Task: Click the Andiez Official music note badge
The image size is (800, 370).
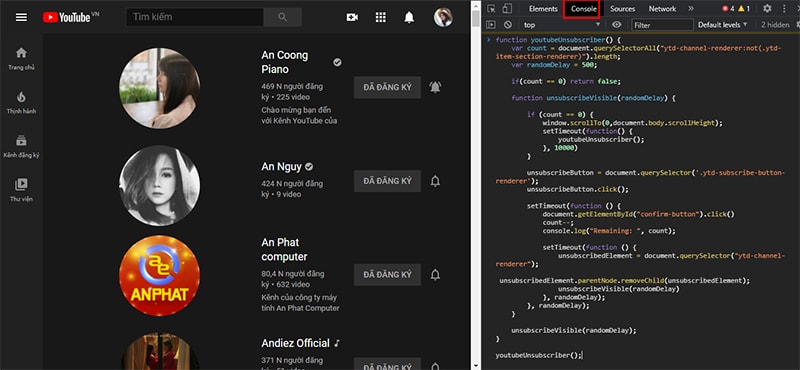Action: (337, 343)
